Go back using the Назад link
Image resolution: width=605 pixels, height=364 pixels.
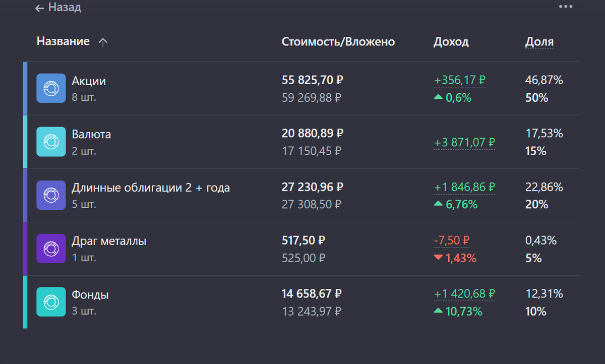(65, 8)
